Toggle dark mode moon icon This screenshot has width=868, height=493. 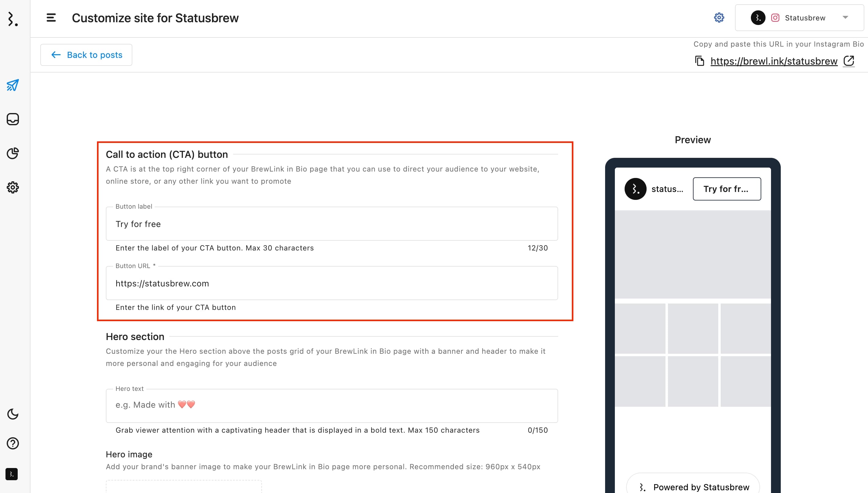(13, 414)
